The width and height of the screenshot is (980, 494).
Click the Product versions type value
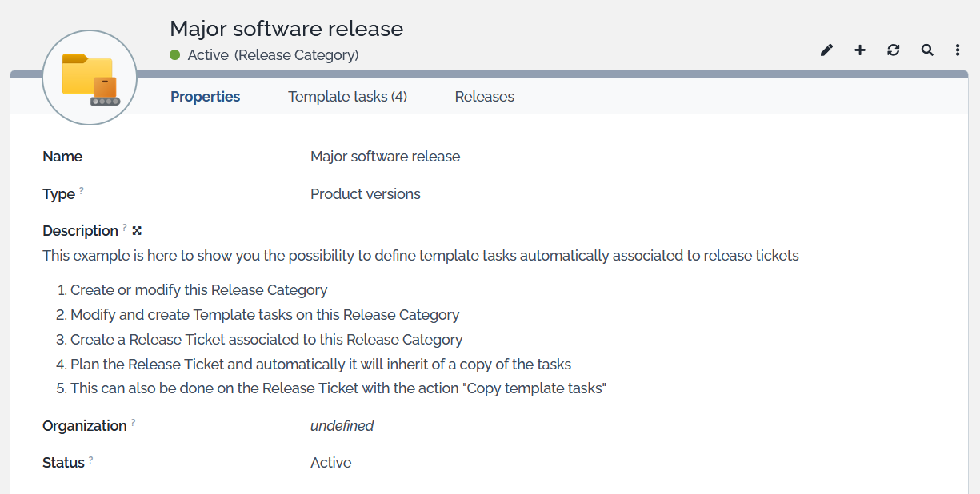[365, 194]
